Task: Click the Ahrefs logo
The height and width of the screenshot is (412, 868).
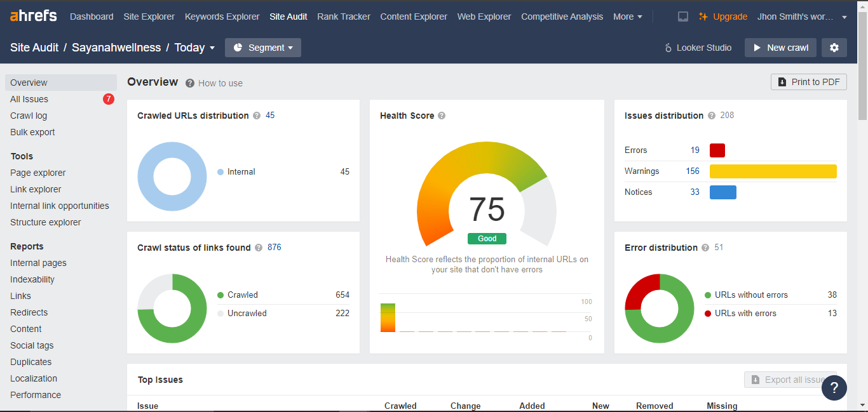Action: coord(33,16)
